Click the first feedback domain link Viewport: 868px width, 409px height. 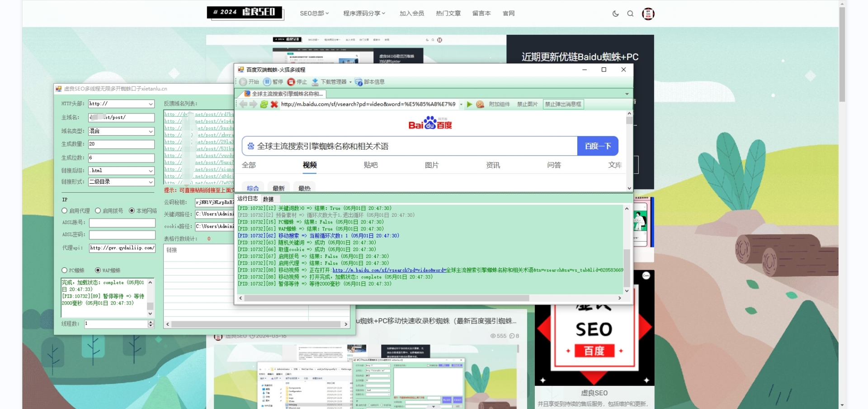[x=199, y=114]
